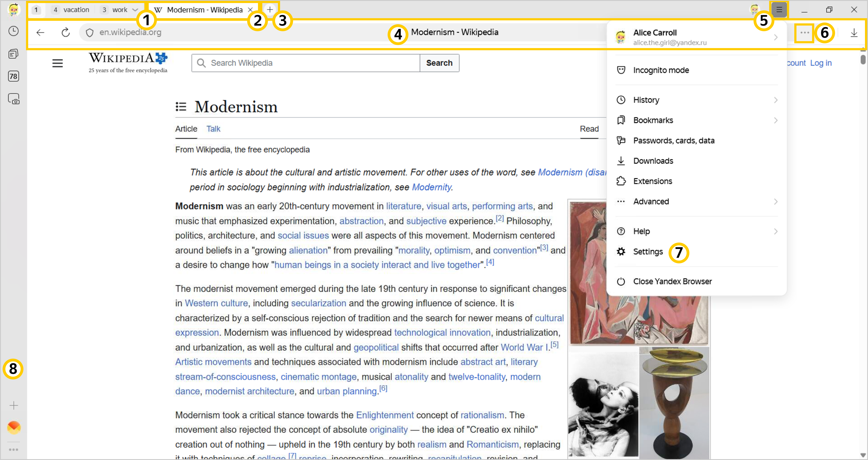Select the Article tab

click(x=186, y=129)
